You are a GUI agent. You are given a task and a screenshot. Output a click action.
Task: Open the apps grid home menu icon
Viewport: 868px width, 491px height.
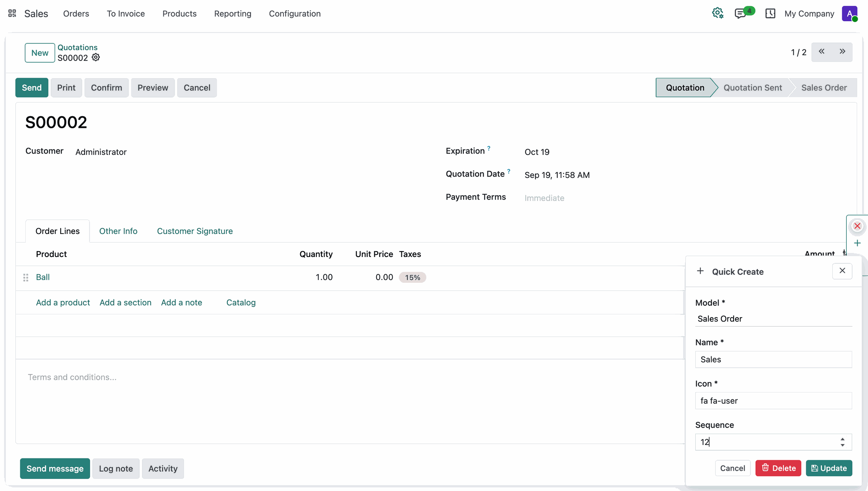click(12, 14)
